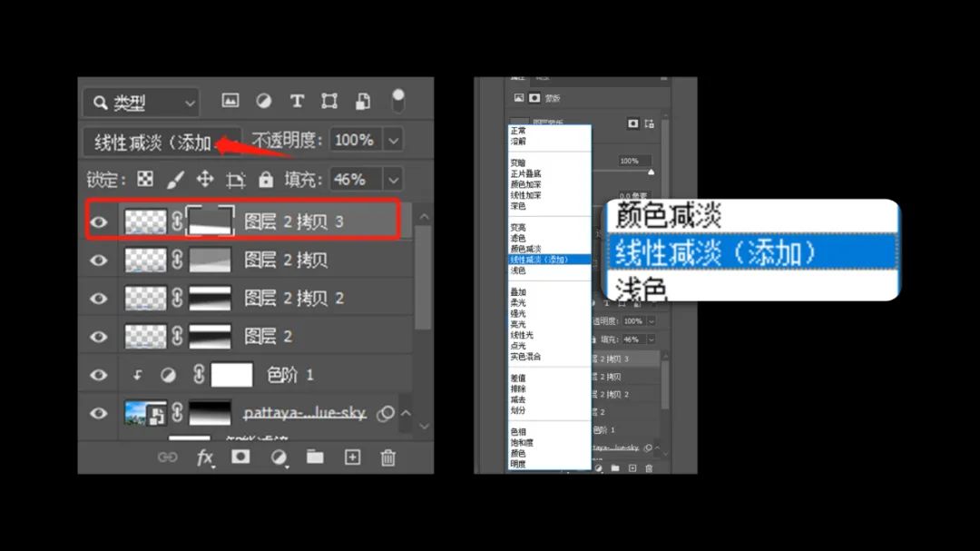The width and height of the screenshot is (980, 551).
Task: Click scroll up arrow in layers list
Action: [424, 217]
